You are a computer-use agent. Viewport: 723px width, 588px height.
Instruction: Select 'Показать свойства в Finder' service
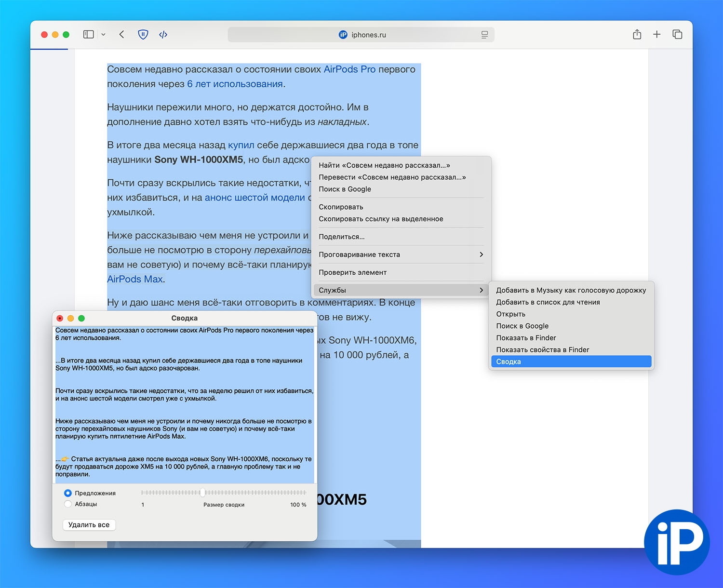coord(571,350)
